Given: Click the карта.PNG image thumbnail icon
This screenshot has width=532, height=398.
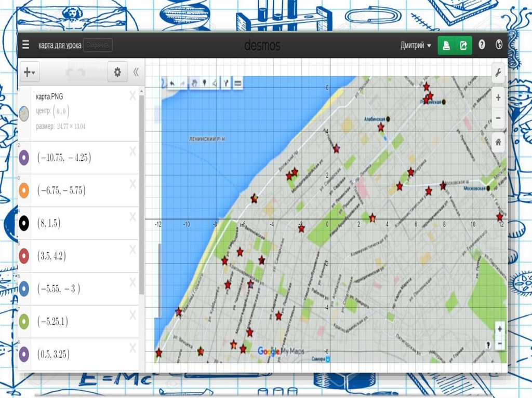Looking at the screenshot, I should [24, 114].
